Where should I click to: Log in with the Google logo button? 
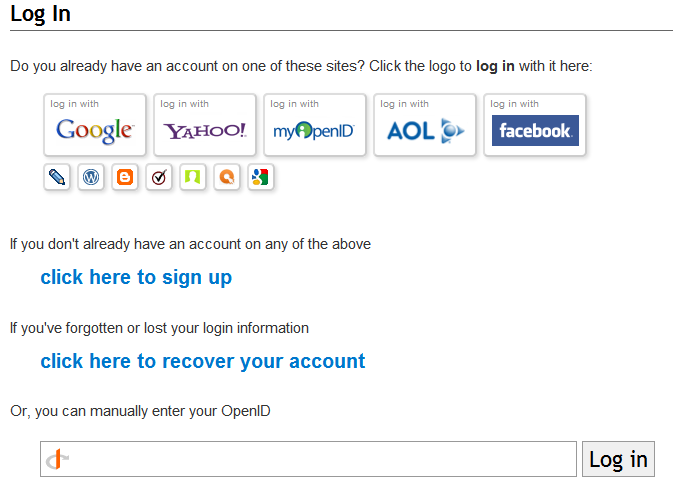[x=95, y=125]
